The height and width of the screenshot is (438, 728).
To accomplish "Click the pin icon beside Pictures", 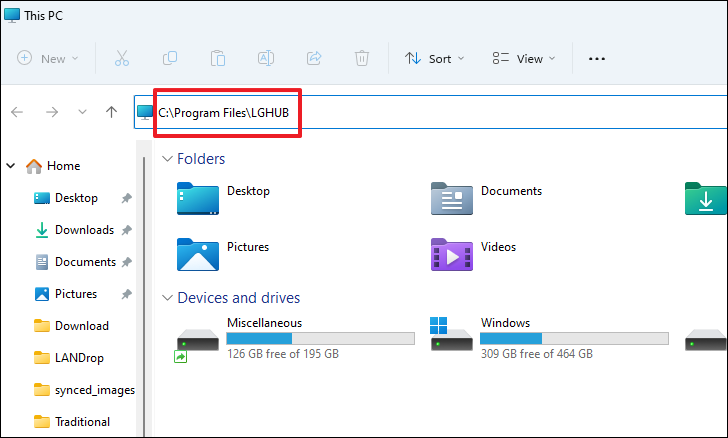I will (x=126, y=294).
